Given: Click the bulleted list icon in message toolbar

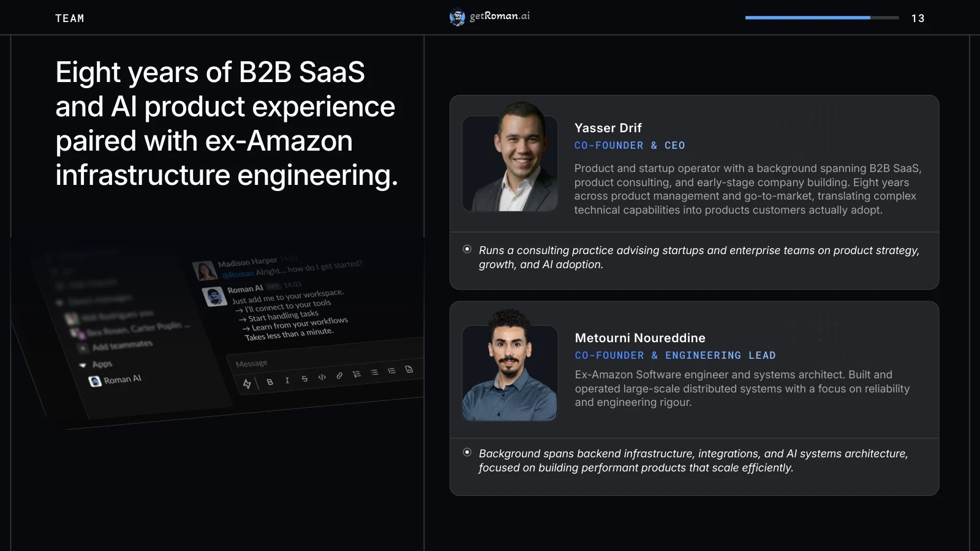Looking at the screenshot, I should tap(374, 372).
